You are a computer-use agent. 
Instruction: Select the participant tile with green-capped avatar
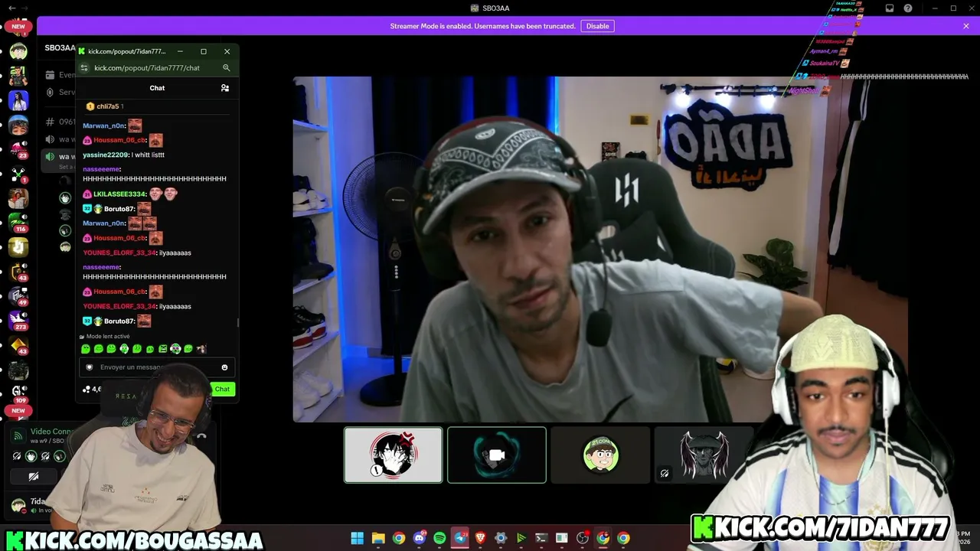[600, 455]
